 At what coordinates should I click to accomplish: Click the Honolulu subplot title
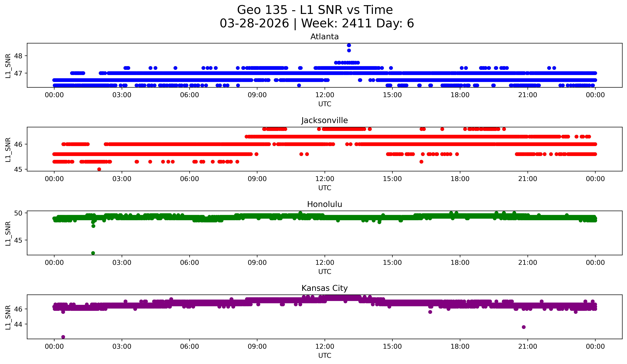324,204
